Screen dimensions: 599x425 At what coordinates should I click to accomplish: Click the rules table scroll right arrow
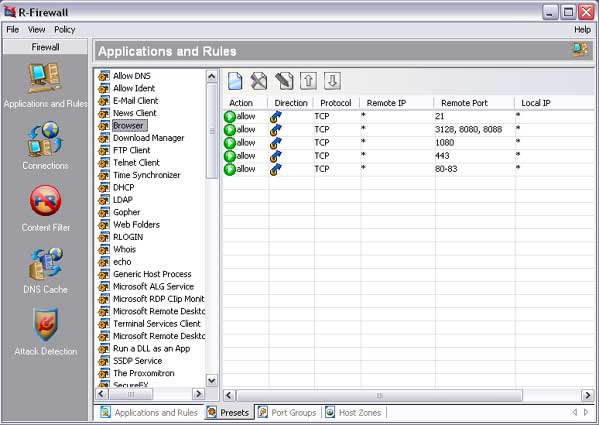588,395
